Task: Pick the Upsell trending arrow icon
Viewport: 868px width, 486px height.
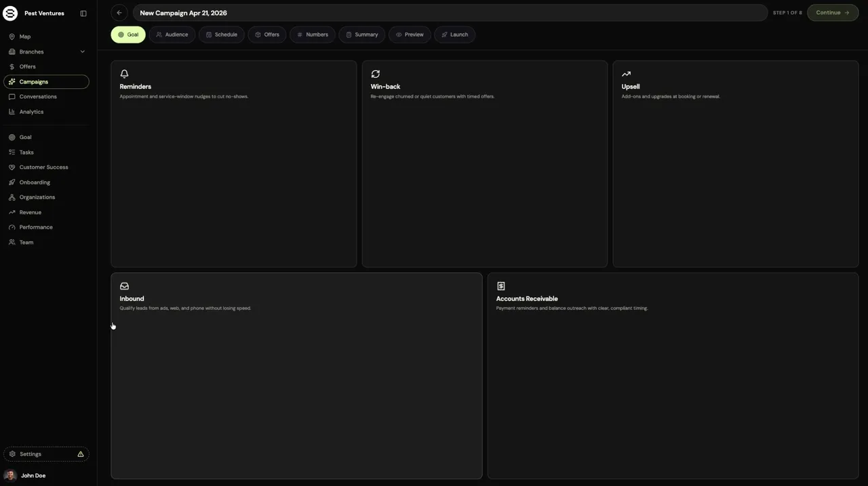Action: point(626,74)
